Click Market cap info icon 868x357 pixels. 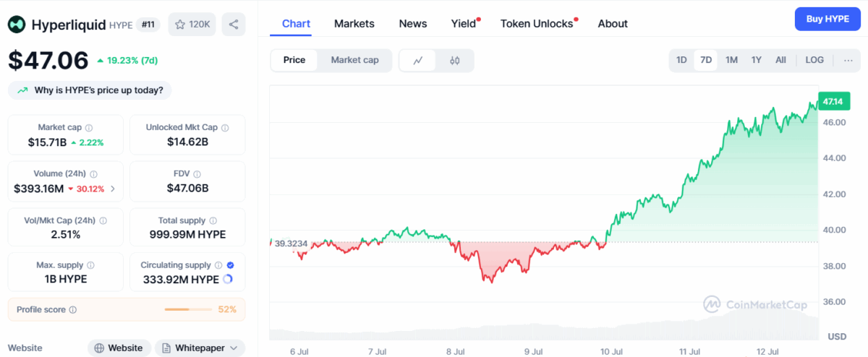click(89, 128)
